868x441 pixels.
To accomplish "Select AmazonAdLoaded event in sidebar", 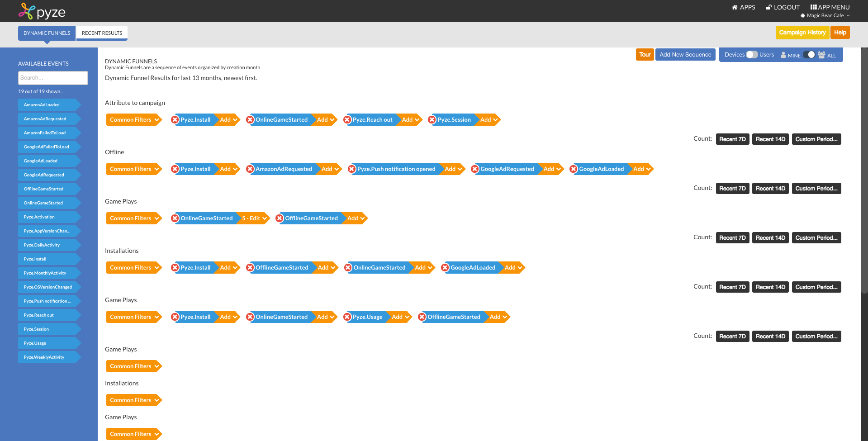I will click(x=49, y=105).
